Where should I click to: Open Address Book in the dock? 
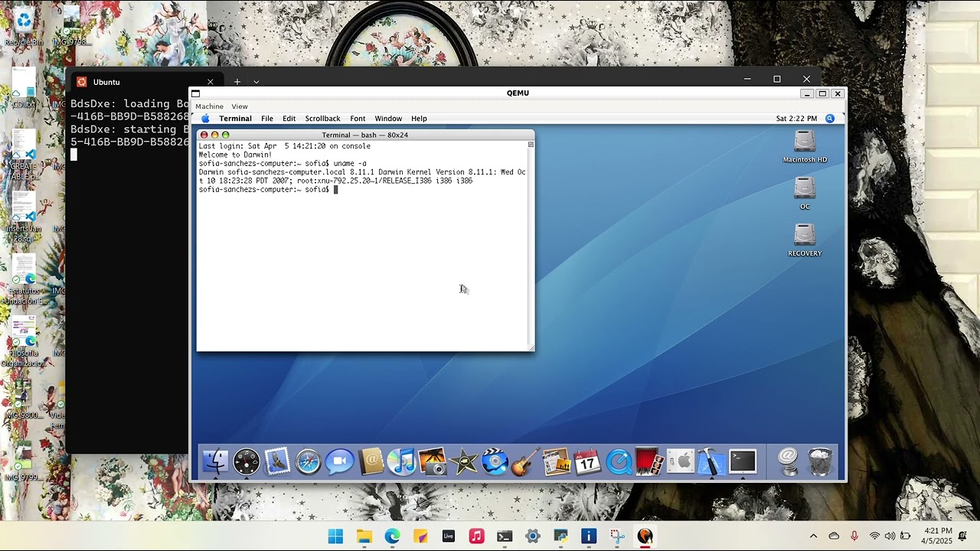tap(371, 461)
